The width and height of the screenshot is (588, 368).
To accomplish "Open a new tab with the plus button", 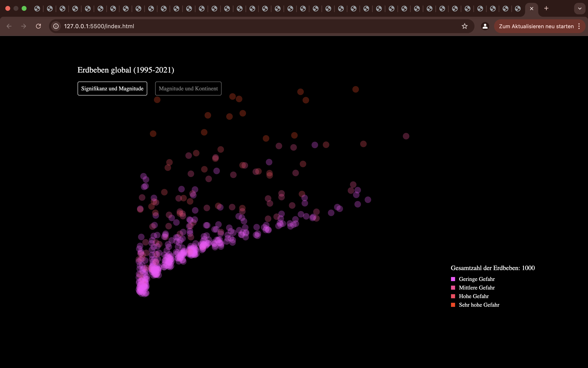I will pyautogui.click(x=546, y=9).
